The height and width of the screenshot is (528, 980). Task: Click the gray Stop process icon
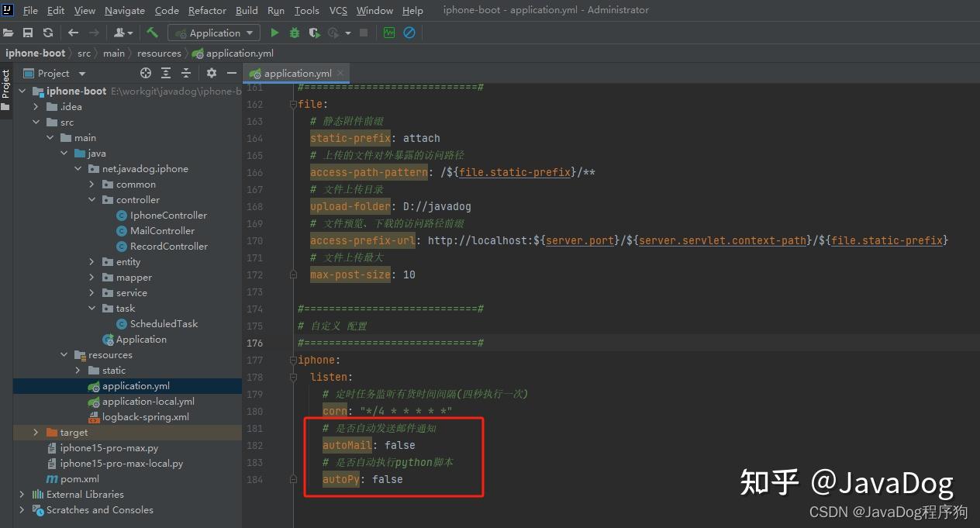point(363,33)
